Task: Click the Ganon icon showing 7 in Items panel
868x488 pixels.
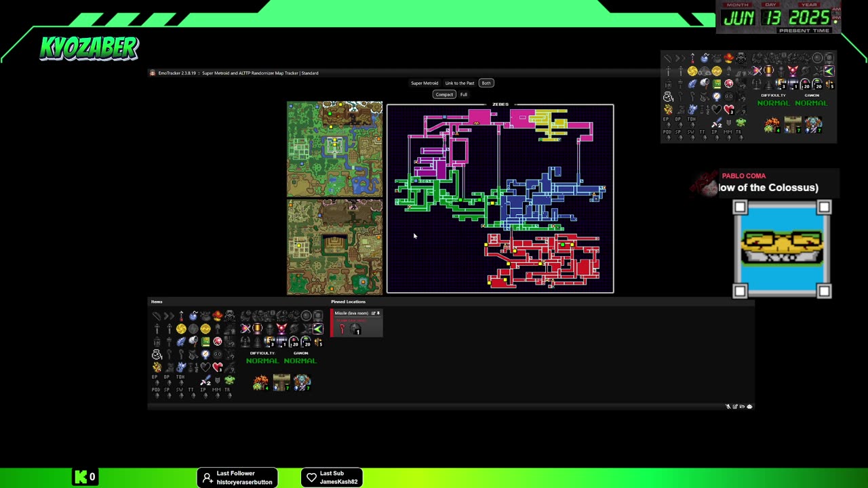Action: tap(302, 383)
